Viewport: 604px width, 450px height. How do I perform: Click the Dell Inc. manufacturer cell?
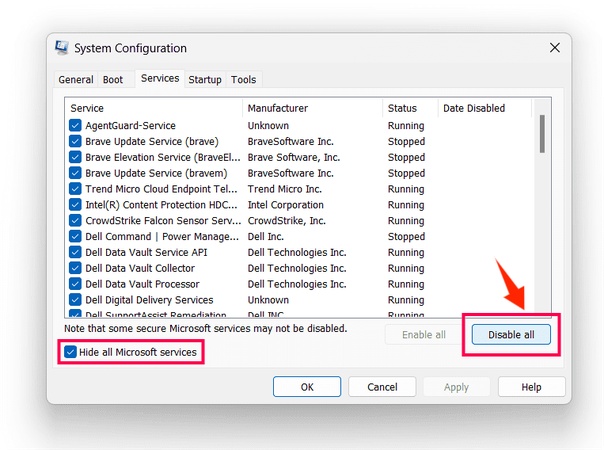coord(265,236)
